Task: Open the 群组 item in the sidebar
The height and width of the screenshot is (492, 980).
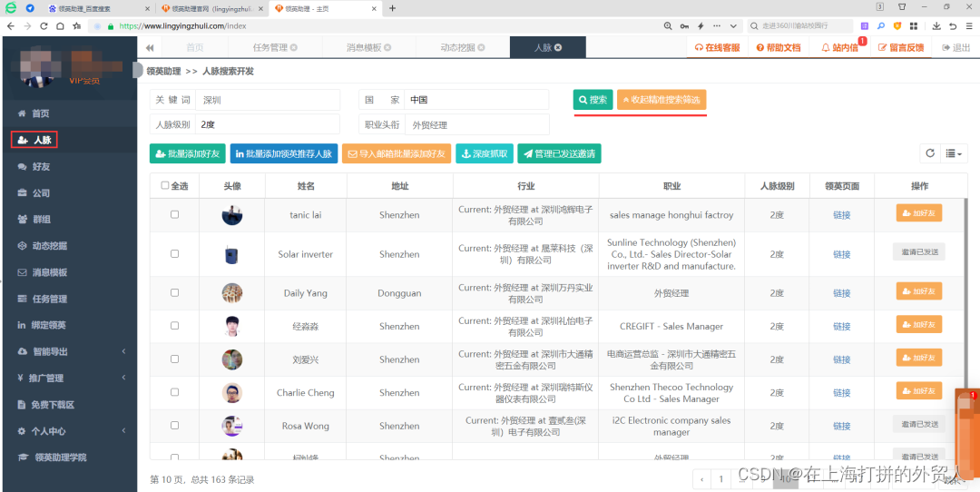Action: (69, 220)
